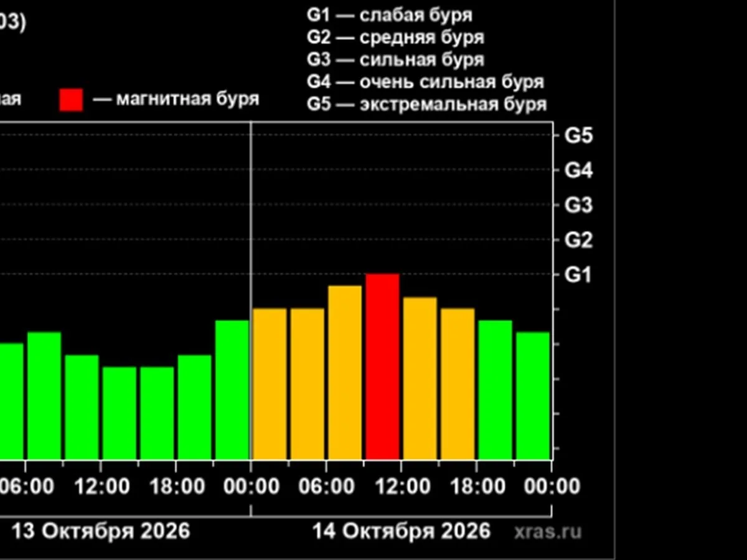Screen dimensions: 747x560
Task: Click the 06:00 time label for 14 October
Action: pyautogui.click(x=327, y=486)
